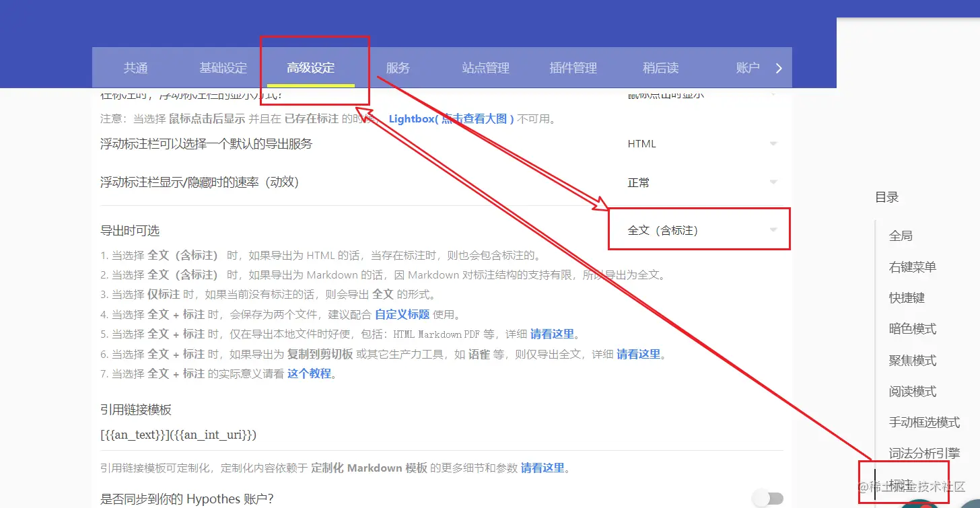Switch to the 稍后读 tab
Viewport: 980px width, 508px height.
pos(660,67)
